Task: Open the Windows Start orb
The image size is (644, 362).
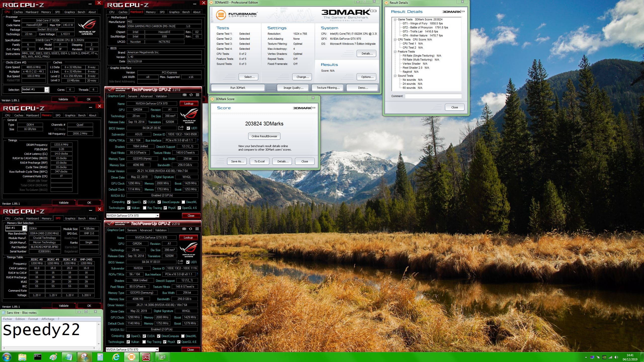Action: click(7, 357)
